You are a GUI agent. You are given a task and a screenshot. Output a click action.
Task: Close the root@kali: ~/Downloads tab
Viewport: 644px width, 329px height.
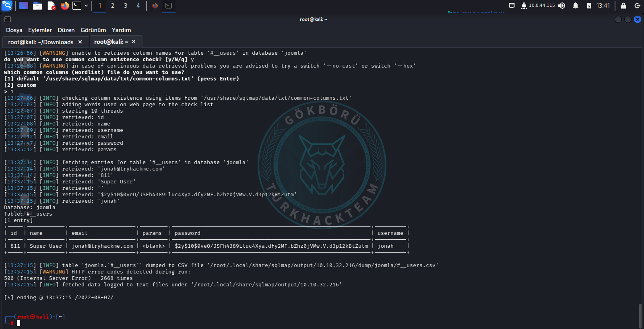[x=80, y=42]
